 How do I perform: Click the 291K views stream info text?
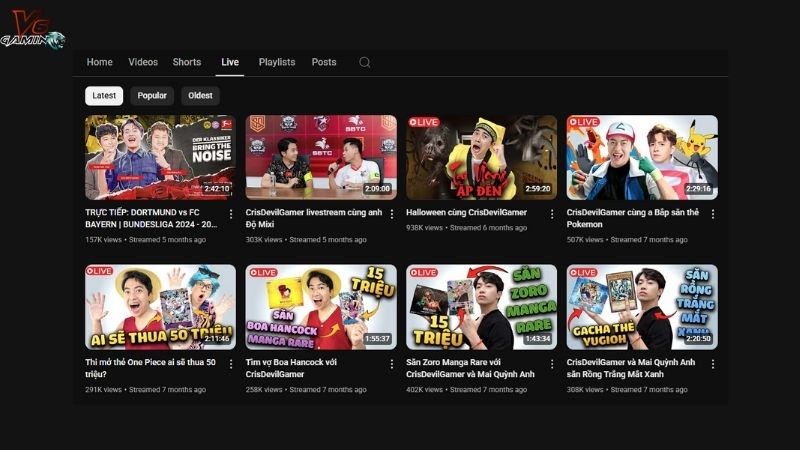[x=145, y=389]
